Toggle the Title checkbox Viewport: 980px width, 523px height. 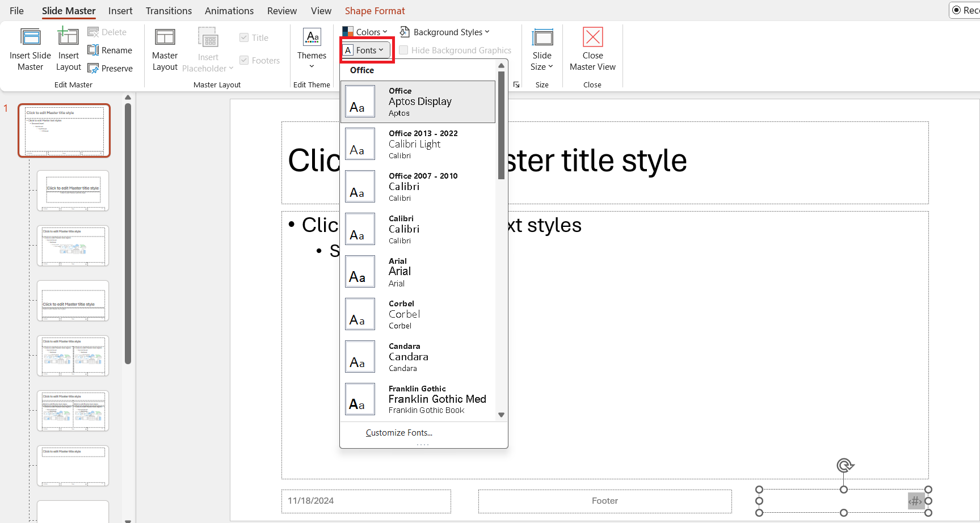tap(244, 37)
